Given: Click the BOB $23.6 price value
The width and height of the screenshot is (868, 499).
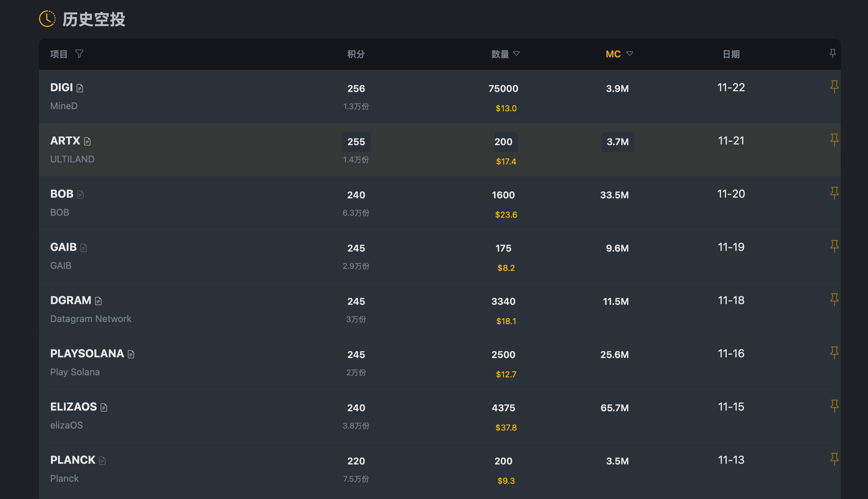Looking at the screenshot, I should [x=506, y=215].
